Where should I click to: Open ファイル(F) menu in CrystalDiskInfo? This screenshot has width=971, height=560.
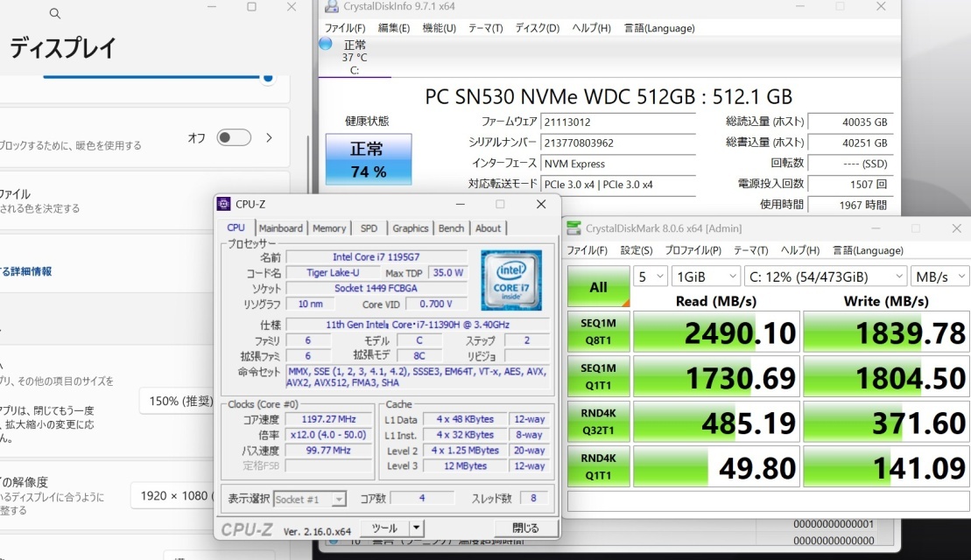pos(345,28)
